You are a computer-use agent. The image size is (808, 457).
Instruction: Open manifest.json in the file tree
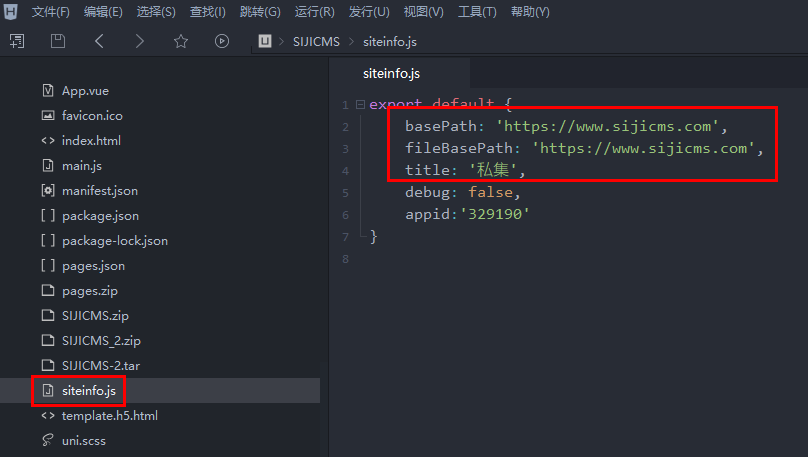tap(100, 191)
